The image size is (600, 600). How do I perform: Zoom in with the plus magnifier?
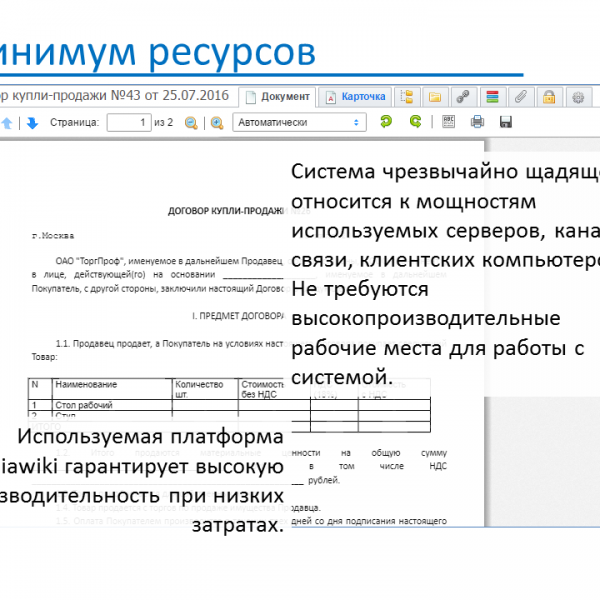216,123
